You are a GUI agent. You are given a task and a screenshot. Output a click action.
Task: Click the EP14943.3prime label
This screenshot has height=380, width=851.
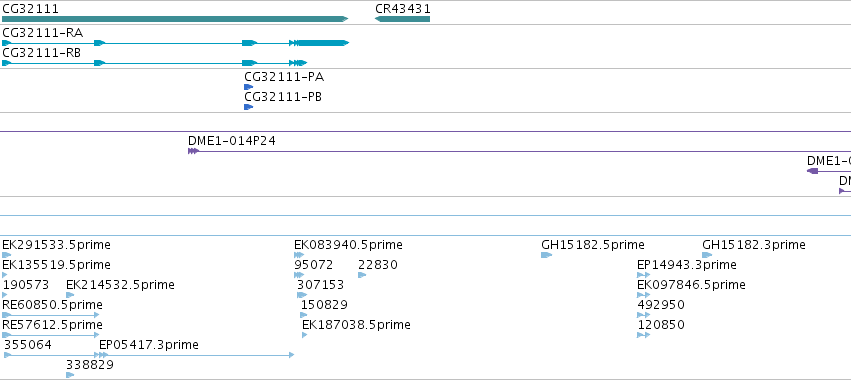pos(687,265)
